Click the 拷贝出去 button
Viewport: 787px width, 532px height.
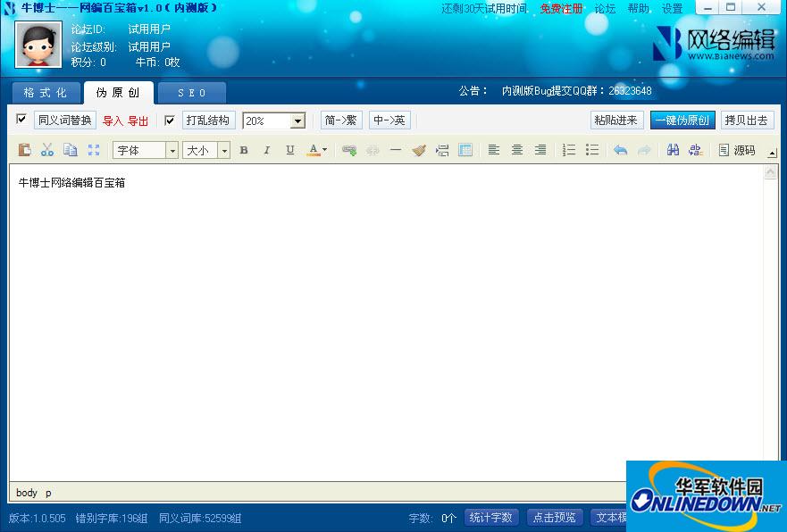pyautogui.click(x=747, y=121)
